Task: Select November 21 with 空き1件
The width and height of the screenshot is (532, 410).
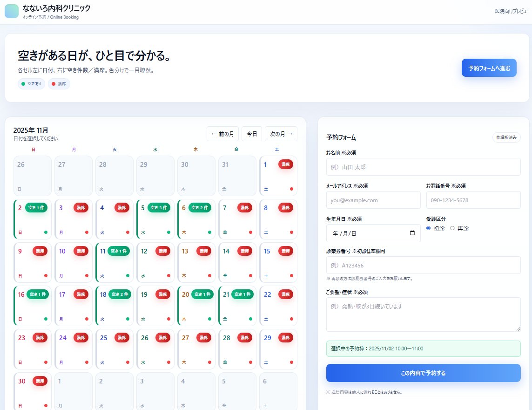Action: coord(237,306)
